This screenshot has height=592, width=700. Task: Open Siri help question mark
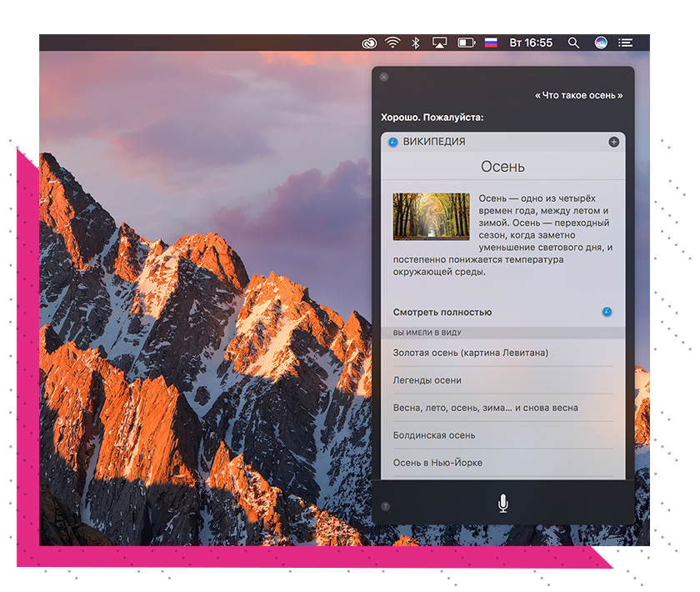(x=385, y=506)
